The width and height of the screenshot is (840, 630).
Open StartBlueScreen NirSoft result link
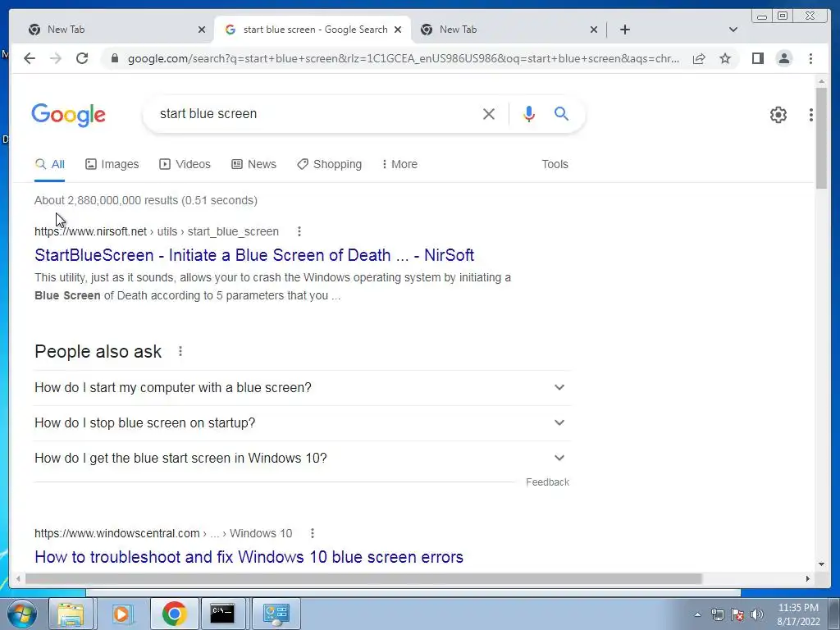point(254,255)
